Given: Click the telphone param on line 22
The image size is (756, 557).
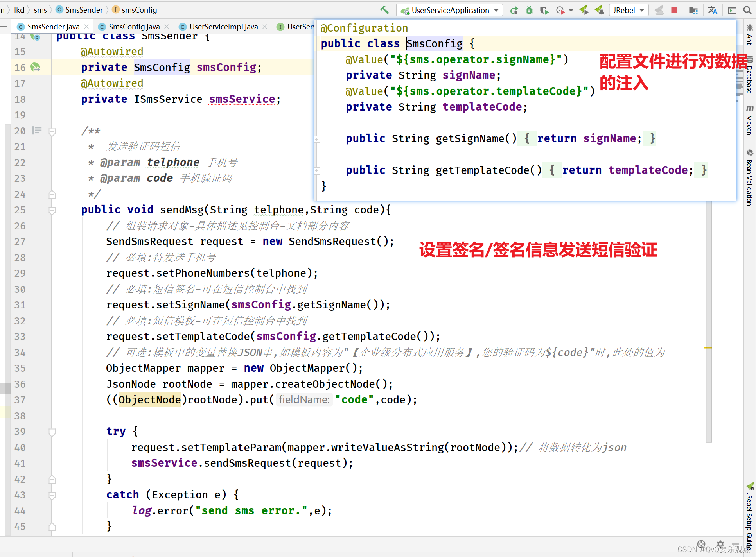Looking at the screenshot, I should point(173,162).
